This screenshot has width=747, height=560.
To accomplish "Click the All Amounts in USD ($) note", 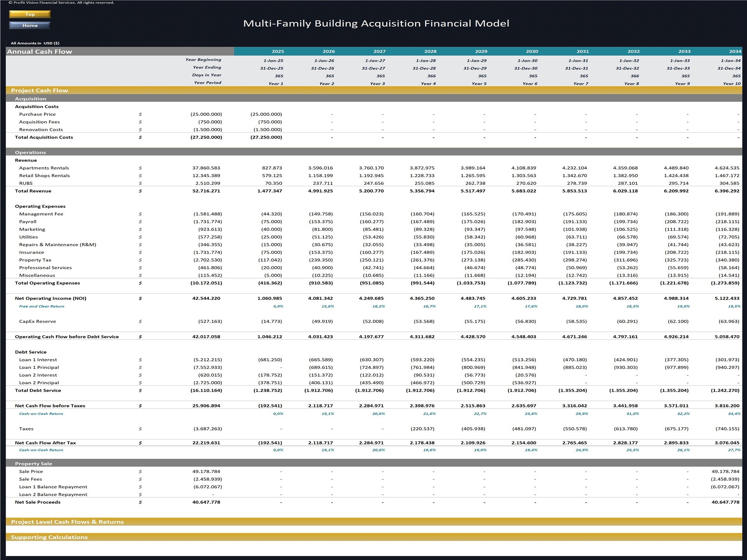I will click(35, 43).
